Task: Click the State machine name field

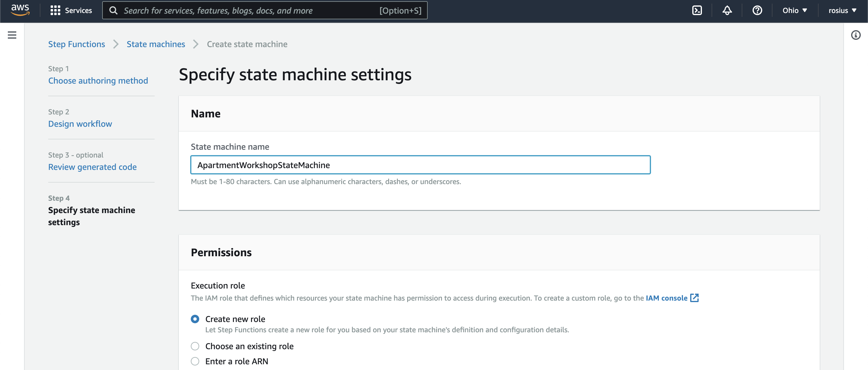Action: coord(420,165)
